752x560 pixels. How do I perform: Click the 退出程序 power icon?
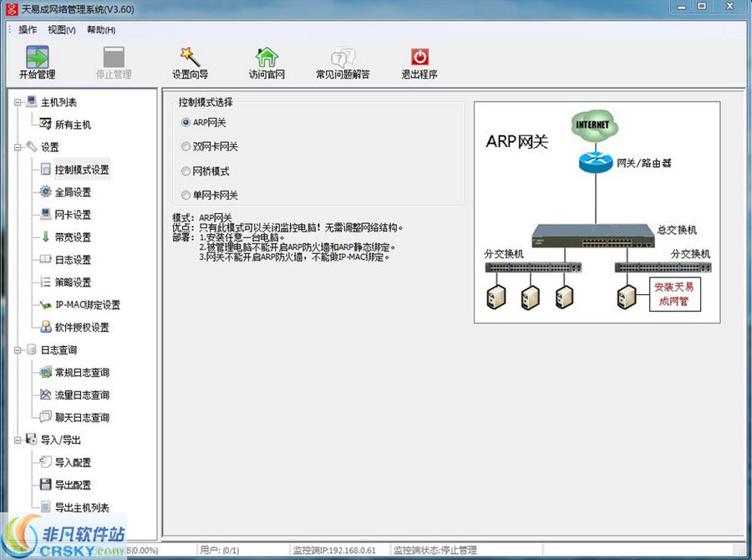point(419,57)
